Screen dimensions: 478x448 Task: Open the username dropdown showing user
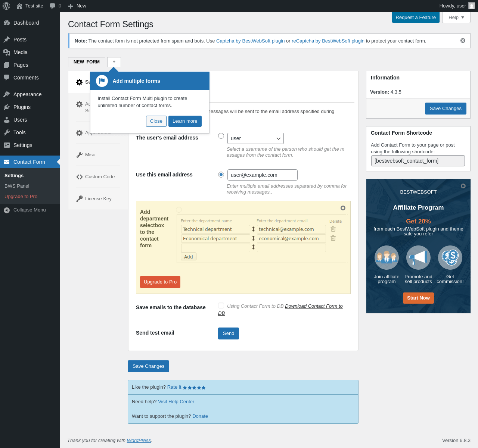(x=255, y=138)
